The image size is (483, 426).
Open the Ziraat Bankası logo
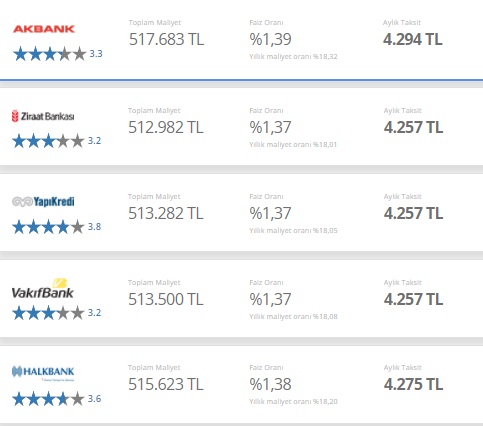pyautogui.click(x=43, y=116)
